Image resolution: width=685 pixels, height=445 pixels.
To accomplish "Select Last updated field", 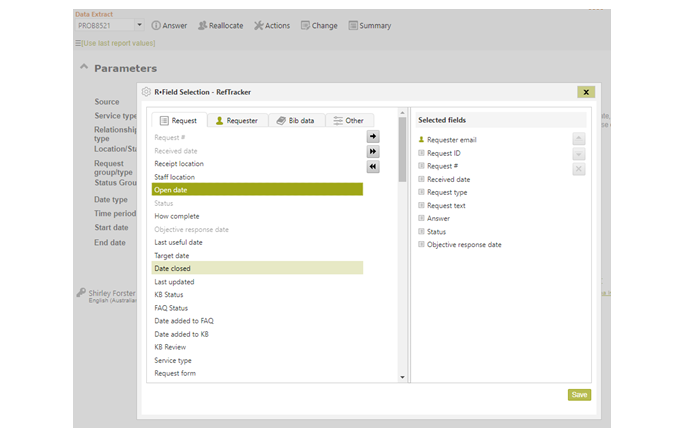I will [257, 282].
